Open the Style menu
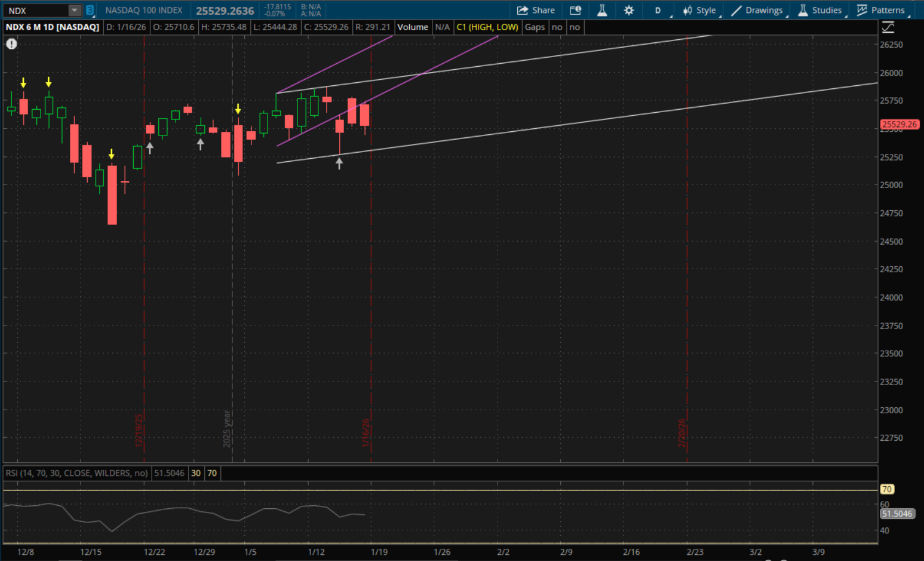Viewport: 924px width, 561px height. 699,10
